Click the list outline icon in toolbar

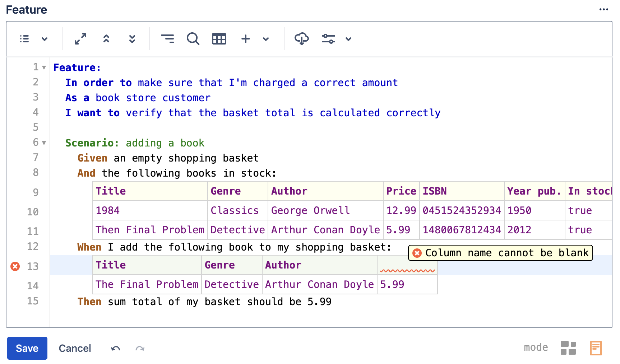pyautogui.click(x=24, y=39)
